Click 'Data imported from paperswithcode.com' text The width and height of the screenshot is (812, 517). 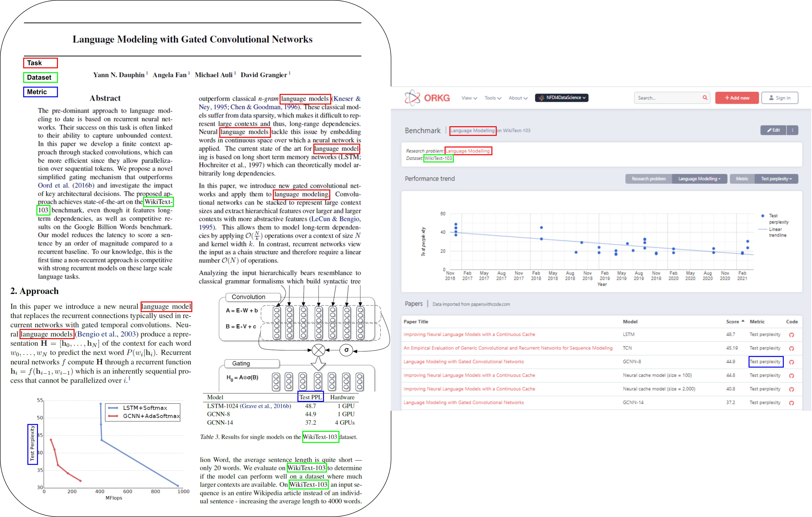point(471,304)
